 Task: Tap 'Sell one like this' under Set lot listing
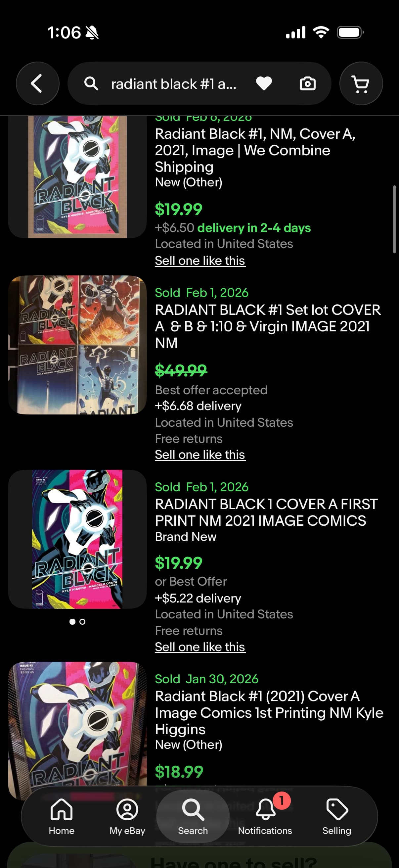[x=200, y=455]
